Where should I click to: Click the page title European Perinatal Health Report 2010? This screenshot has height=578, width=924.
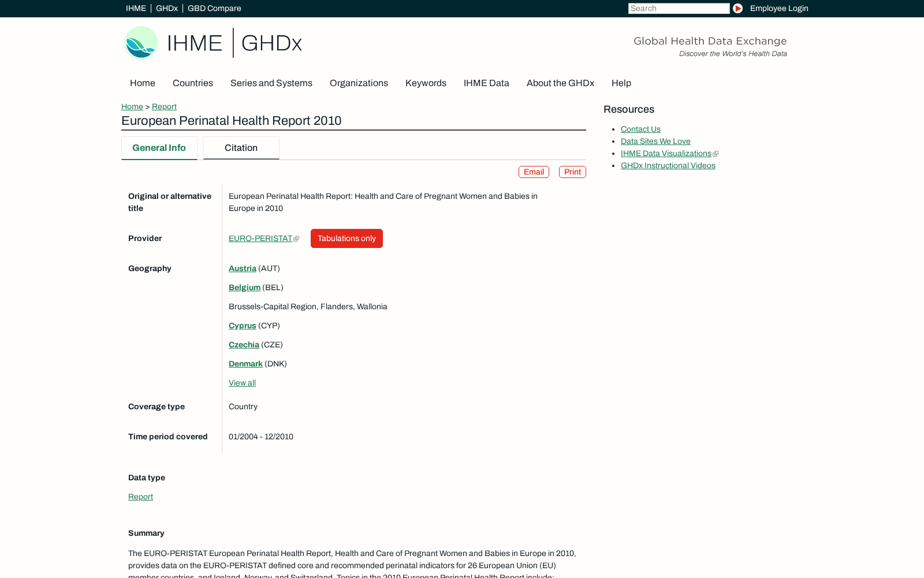(x=232, y=121)
